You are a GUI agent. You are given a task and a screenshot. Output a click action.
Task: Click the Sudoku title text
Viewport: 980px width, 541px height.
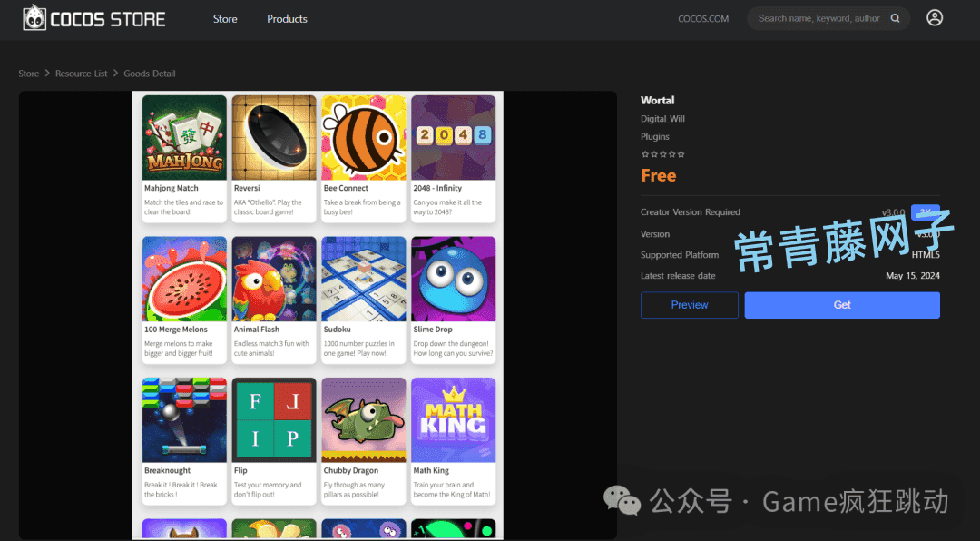click(x=337, y=329)
